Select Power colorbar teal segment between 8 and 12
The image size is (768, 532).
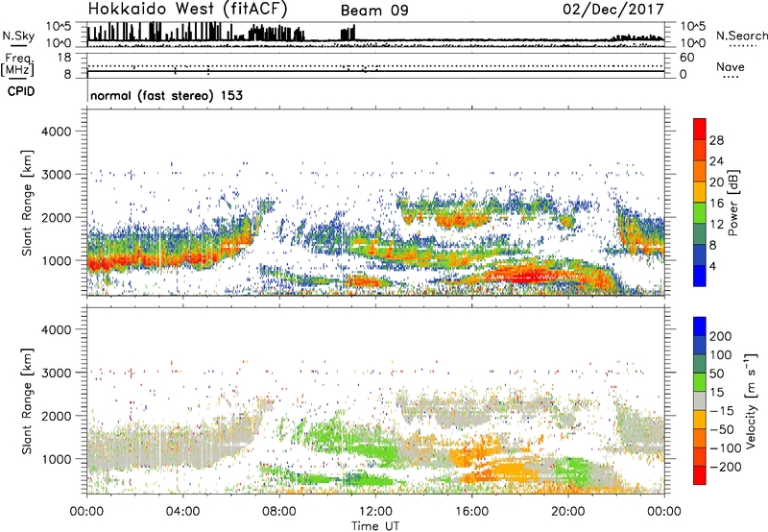point(700,233)
